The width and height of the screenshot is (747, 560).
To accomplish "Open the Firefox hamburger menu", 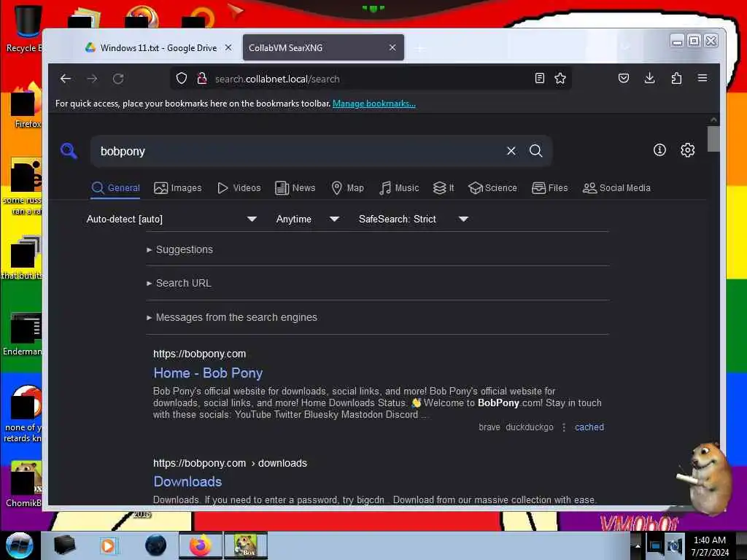I will 703,78.
